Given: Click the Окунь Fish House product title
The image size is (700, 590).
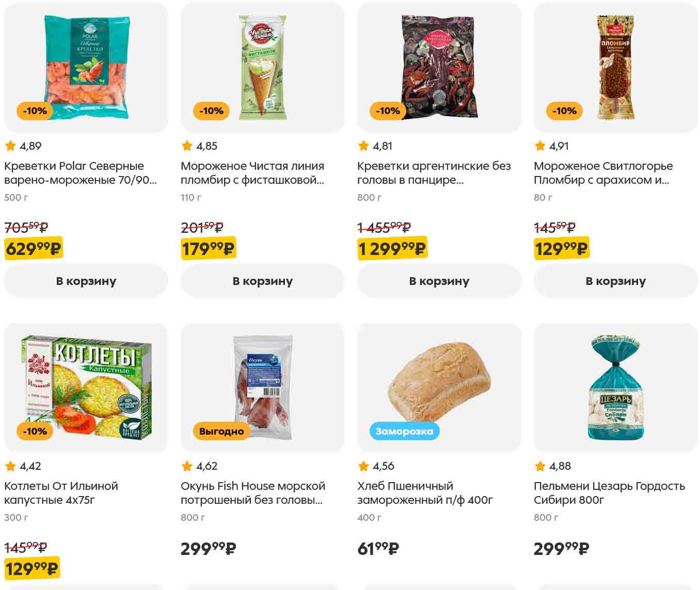Looking at the screenshot, I should (252, 493).
